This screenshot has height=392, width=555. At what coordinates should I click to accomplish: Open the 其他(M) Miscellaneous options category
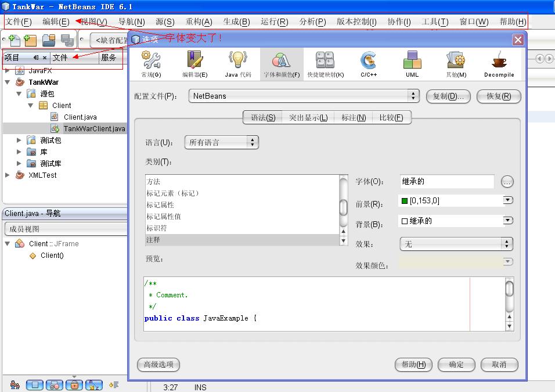tap(456, 64)
